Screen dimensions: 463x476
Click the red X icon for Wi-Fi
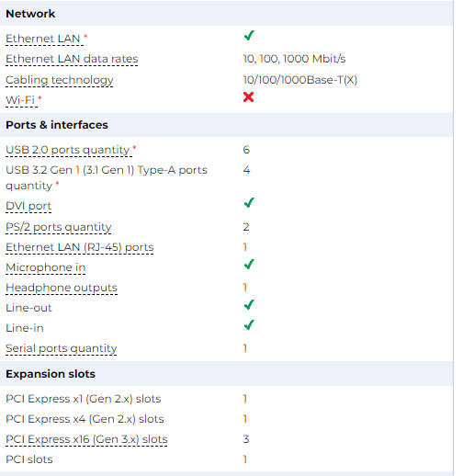pyautogui.click(x=248, y=97)
